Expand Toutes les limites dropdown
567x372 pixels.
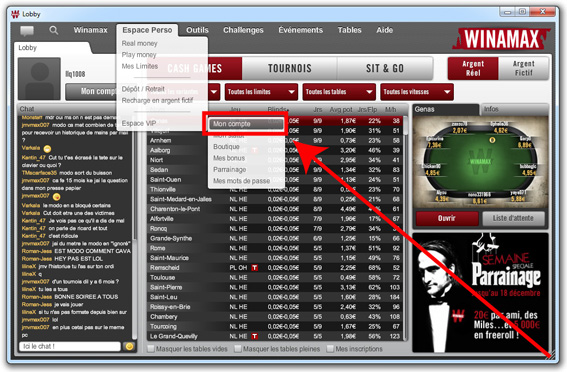(x=261, y=92)
